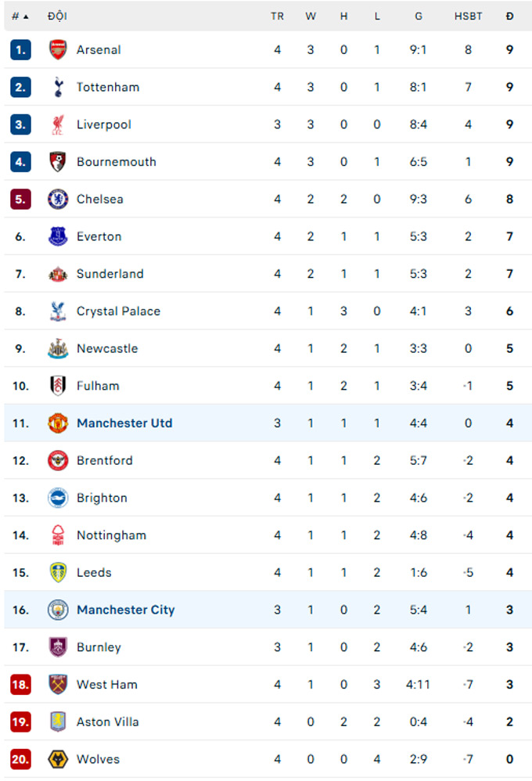
Task: Click the Crystal Palace crest icon
Action: point(58,311)
